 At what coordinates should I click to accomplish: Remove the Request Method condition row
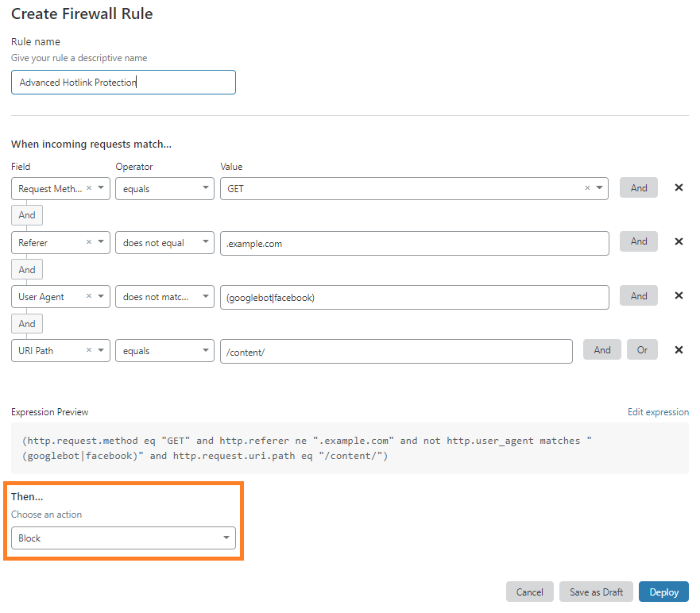point(678,187)
